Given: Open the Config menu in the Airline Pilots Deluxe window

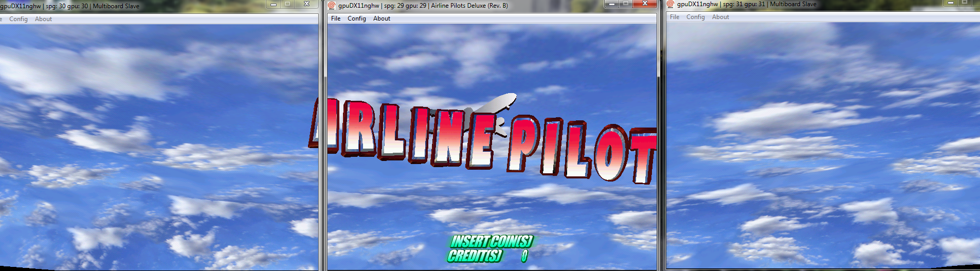Looking at the screenshot, I should point(356,19).
